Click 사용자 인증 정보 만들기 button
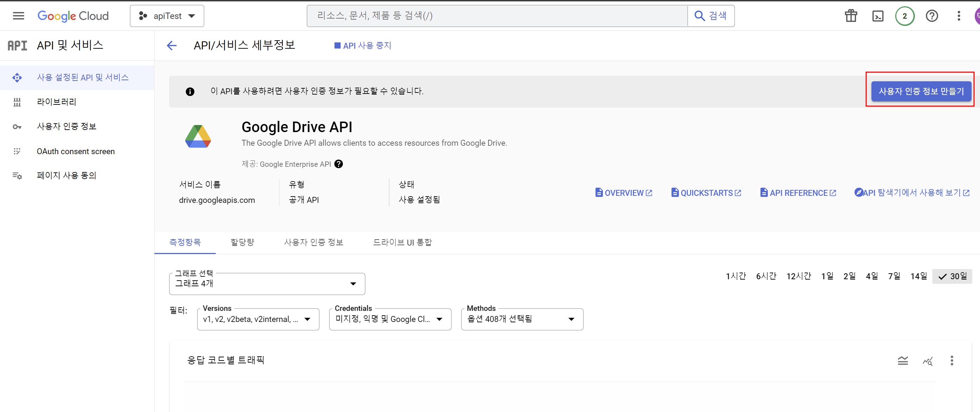This screenshot has width=980, height=412. [921, 91]
